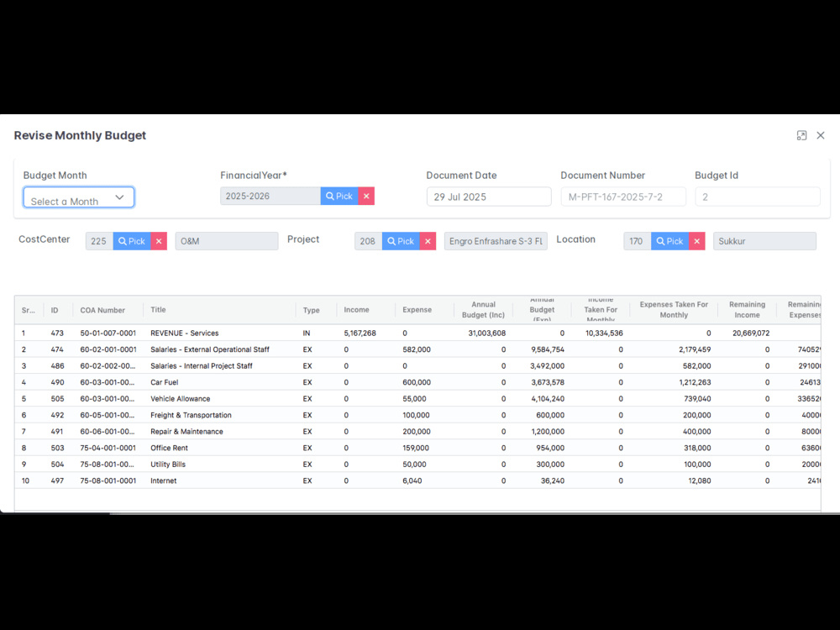Screen dimensions: 840x630
Task: Sort by the Type column header
Action: pyautogui.click(x=312, y=310)
